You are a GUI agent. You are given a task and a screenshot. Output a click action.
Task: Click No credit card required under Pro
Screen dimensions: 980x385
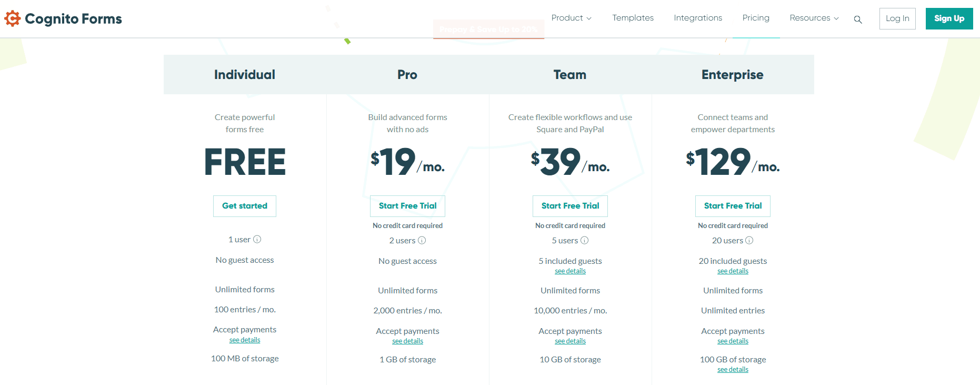pos(408,225)
